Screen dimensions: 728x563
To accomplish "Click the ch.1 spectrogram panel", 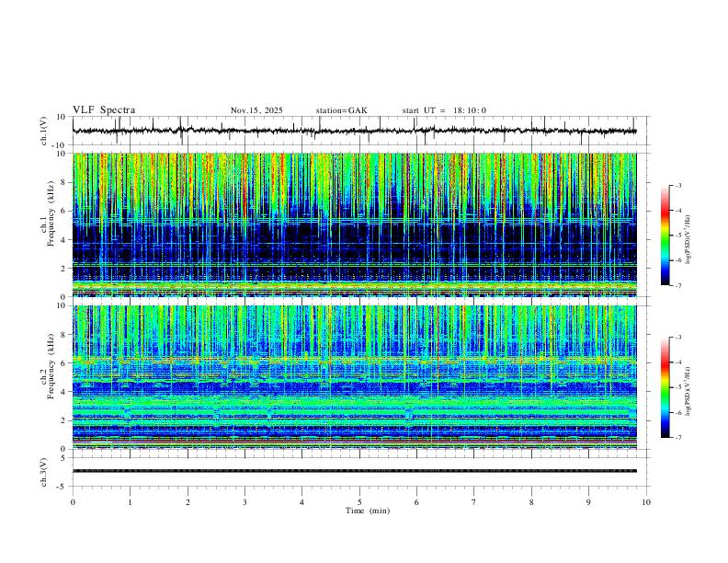I will coord(355,224).
